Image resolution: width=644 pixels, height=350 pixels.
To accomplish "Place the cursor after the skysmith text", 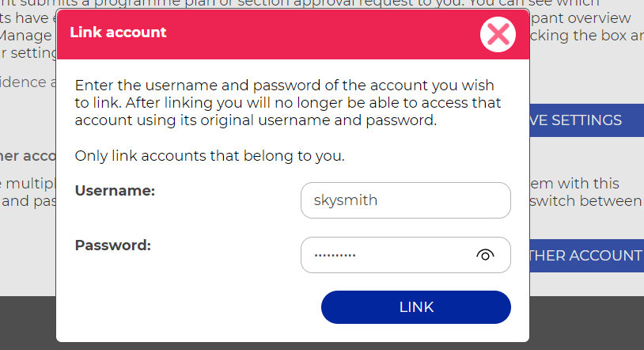I will (x=379, y=200).
